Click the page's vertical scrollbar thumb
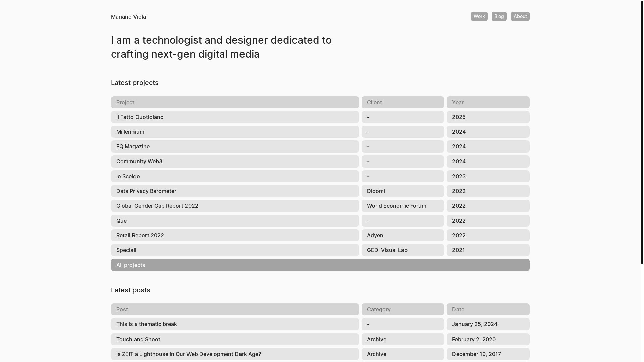The width and height of the screenshot is (644, 362). (642, 132)
